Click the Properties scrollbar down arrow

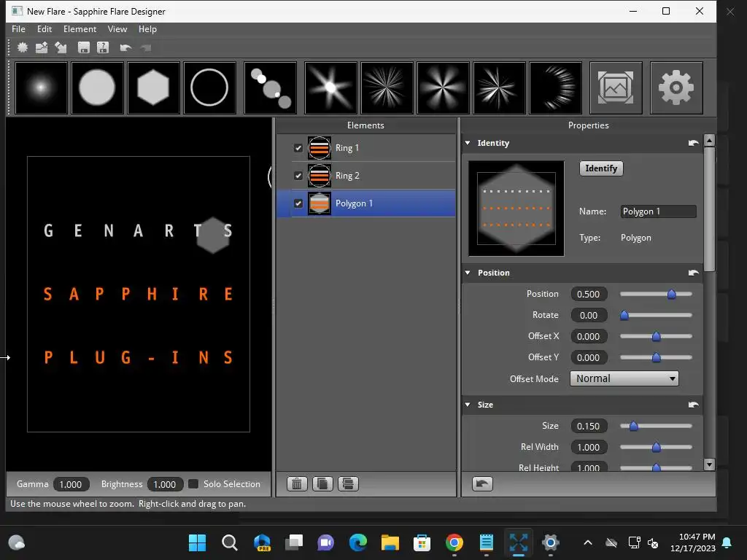pyautogui.click(x=709, y=464)
